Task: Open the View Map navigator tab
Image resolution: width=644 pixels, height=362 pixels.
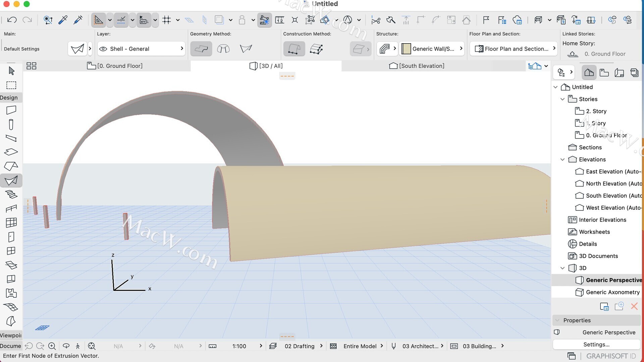Action: pyautogui.click(x=604, y=72)
